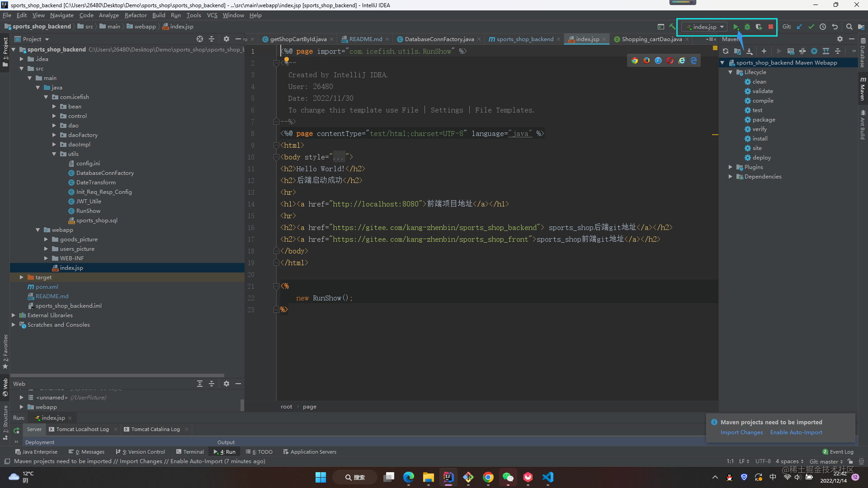Build project using the hammer icon
Viewport: 868px width, 488px height.
pos(672,27)
